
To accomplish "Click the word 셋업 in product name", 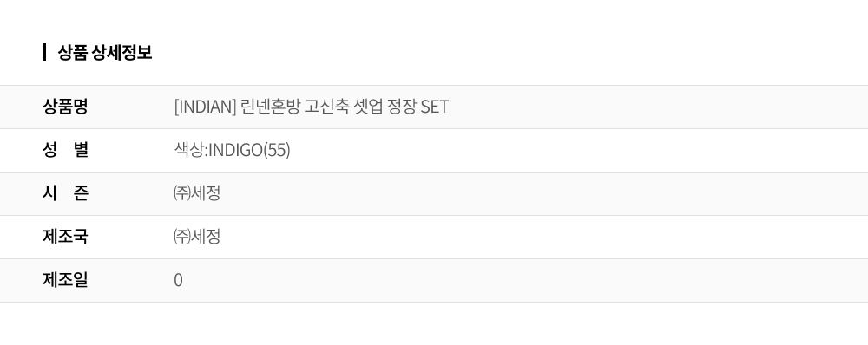I will 368,106.
